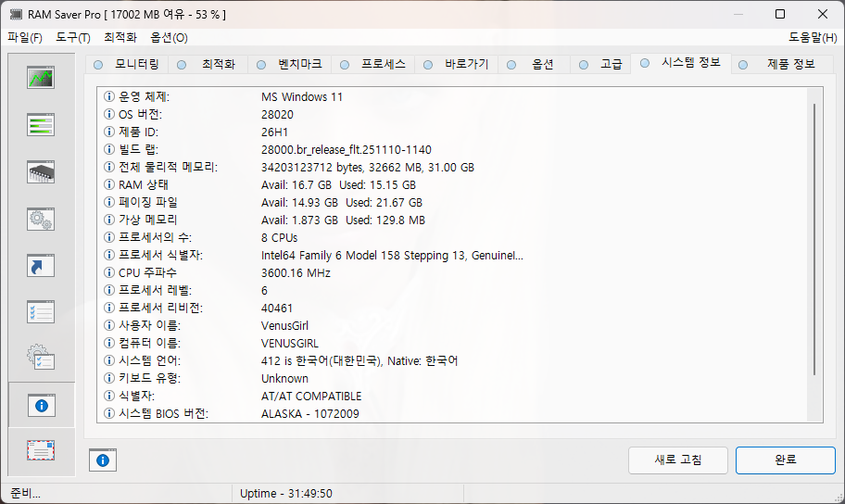Open the 도움말(H) menu
Image resolution: width=845 pixels, height=504 pixels.
click(813, 38)
